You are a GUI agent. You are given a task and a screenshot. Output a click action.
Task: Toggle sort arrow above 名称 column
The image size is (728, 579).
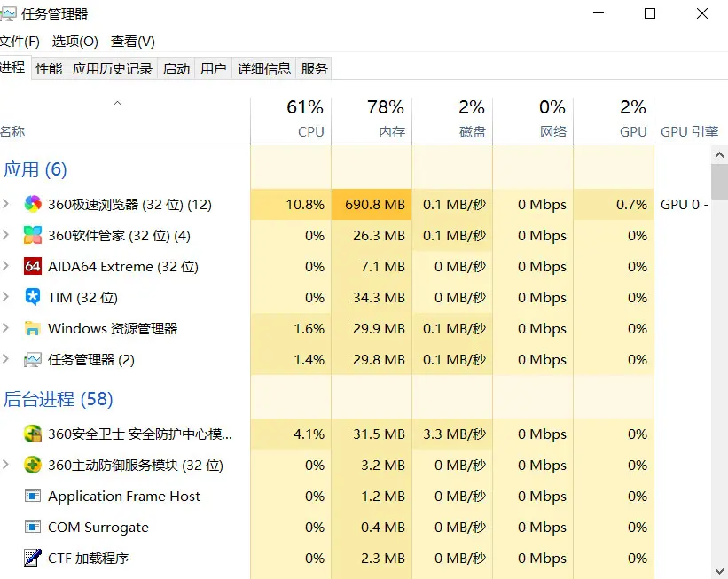click(117, 104)
